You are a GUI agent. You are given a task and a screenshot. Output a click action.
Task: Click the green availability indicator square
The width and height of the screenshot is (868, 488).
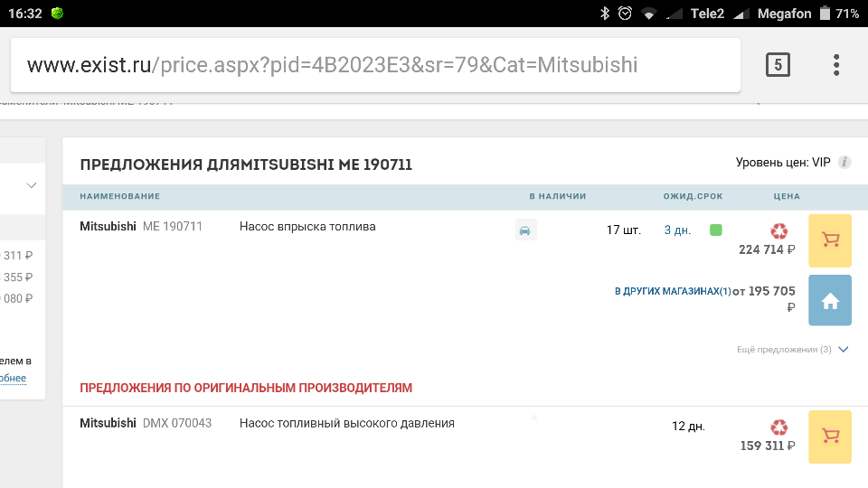pos(716,230)
